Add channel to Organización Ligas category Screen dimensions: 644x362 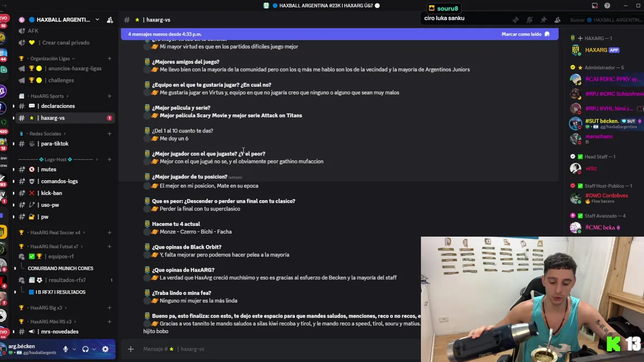(109, 58)
